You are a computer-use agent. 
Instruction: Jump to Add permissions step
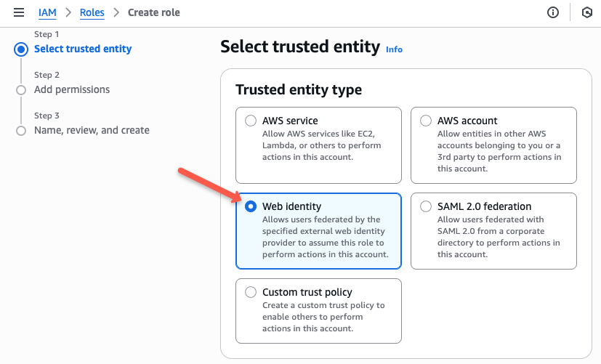[x=72, y=89]
